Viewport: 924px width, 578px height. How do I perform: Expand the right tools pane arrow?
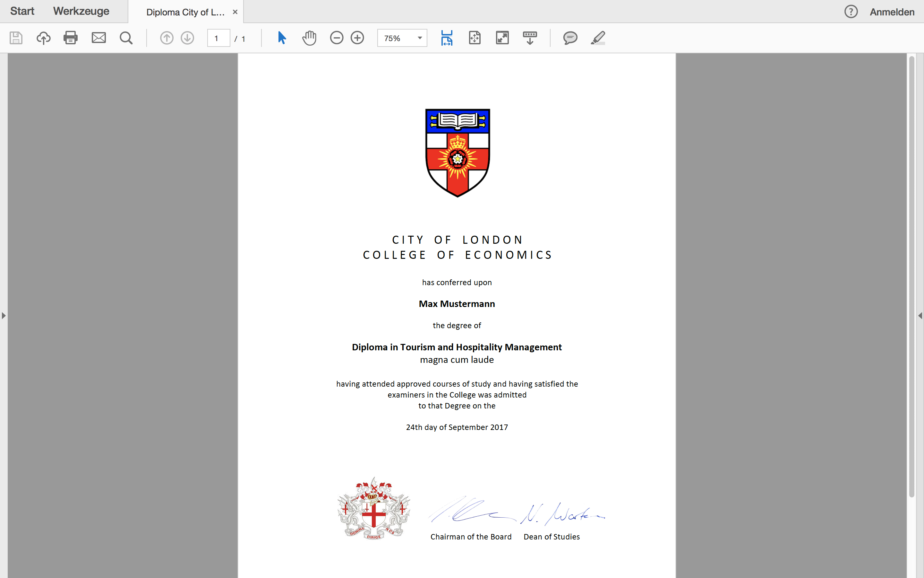pos(920,315)
